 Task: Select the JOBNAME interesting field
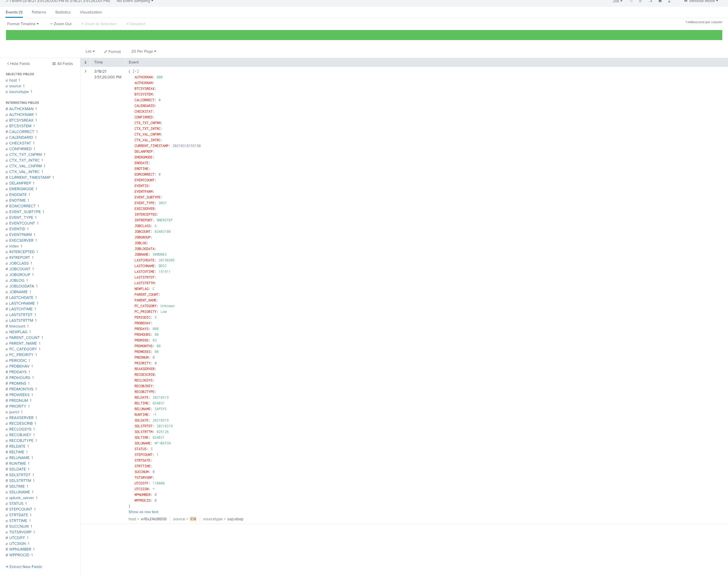point(18,292)
